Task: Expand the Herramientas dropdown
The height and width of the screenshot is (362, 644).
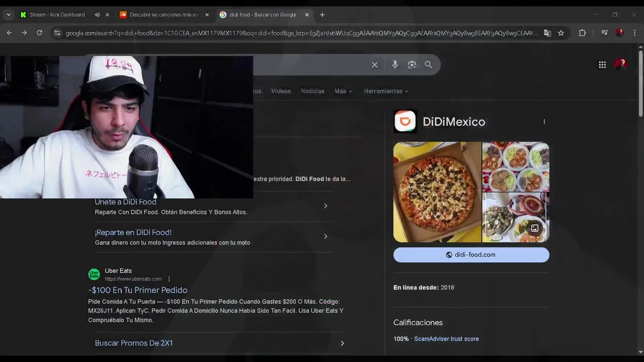Action: pos(386,91)
